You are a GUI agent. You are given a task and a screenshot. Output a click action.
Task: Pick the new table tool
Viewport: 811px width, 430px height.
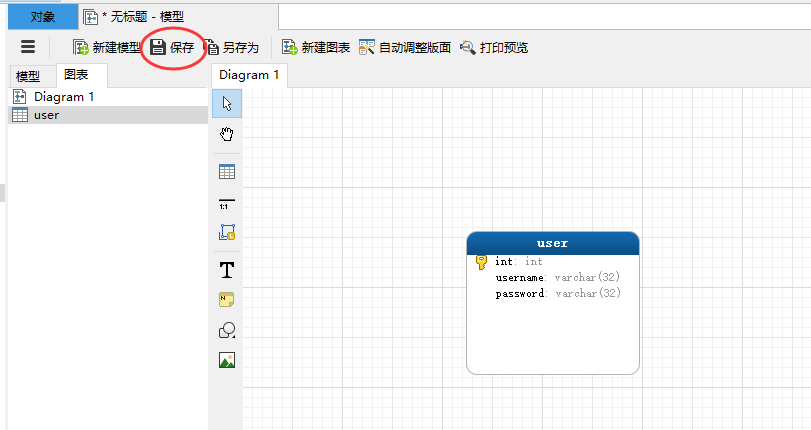pyautogui.click(x=227, y=172)
